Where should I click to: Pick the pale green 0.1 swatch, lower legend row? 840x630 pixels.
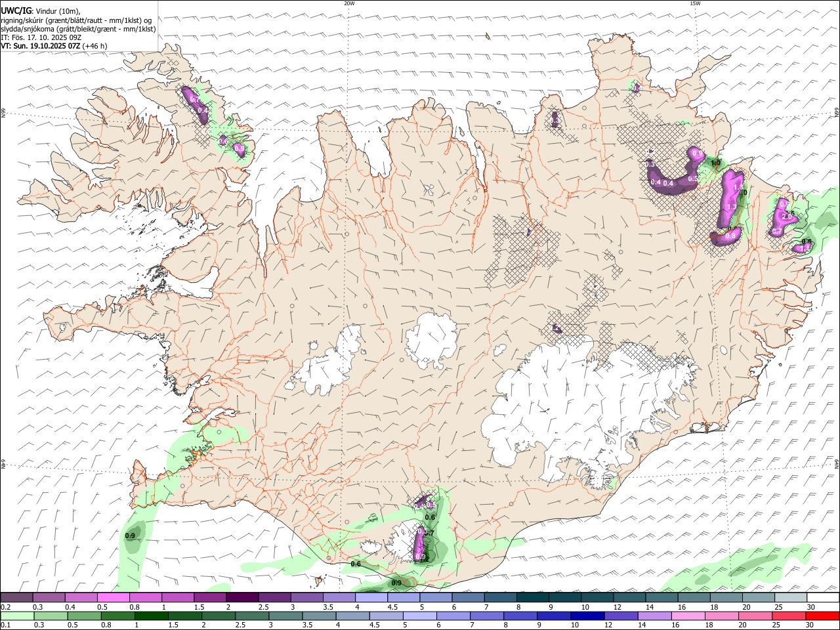[x=16, y=616]
